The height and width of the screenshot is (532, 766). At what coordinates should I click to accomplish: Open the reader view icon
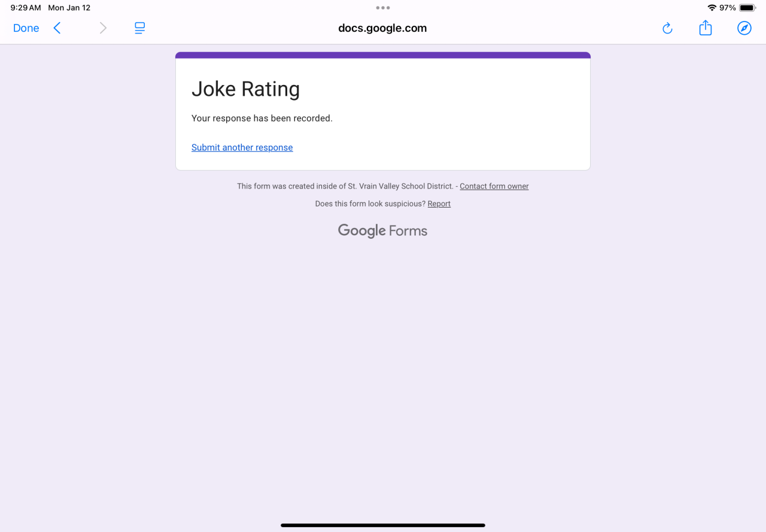[x=139, y=28]
